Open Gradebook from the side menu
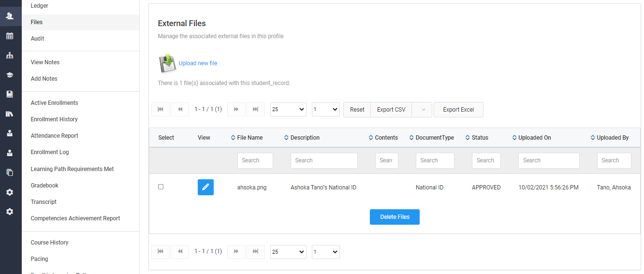 [44, 186]
